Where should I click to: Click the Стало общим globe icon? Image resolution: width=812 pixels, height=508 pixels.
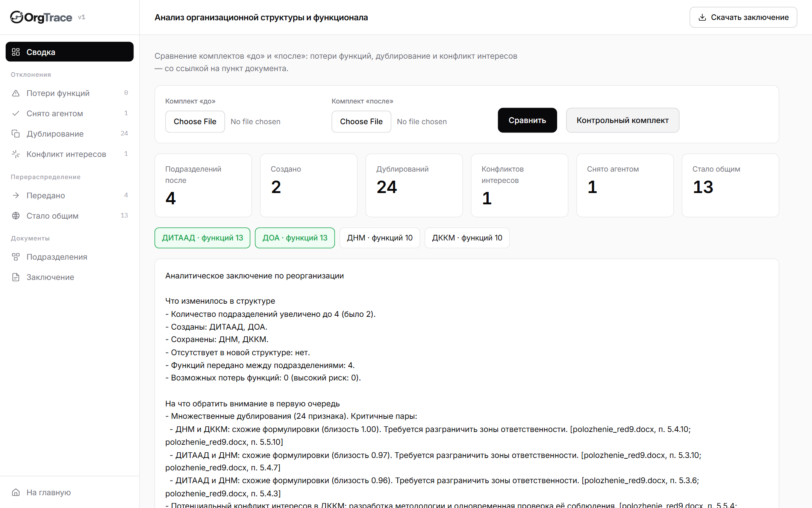[16, 216]
